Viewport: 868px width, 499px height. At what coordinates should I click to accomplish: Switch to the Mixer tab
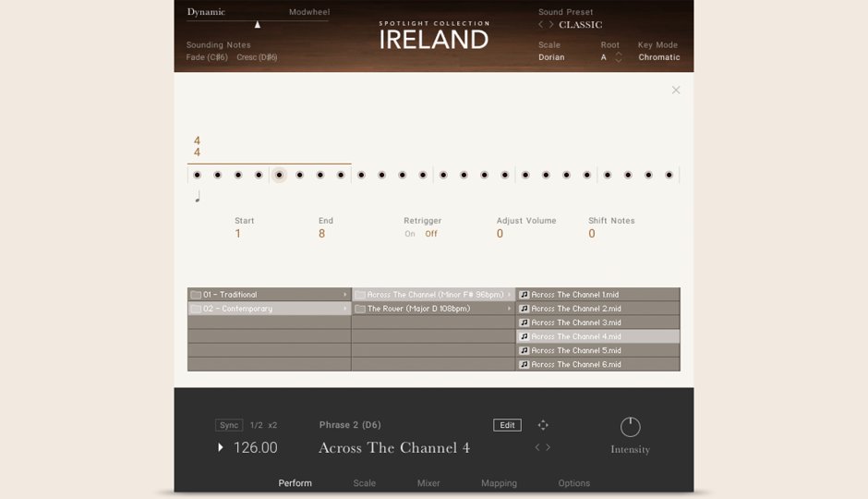428,483
